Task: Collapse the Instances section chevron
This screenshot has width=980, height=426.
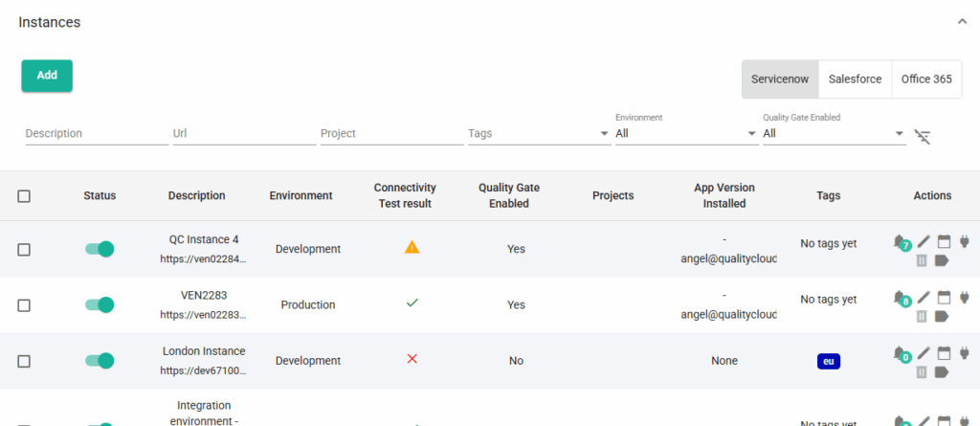Action: [x=962, y=21]
